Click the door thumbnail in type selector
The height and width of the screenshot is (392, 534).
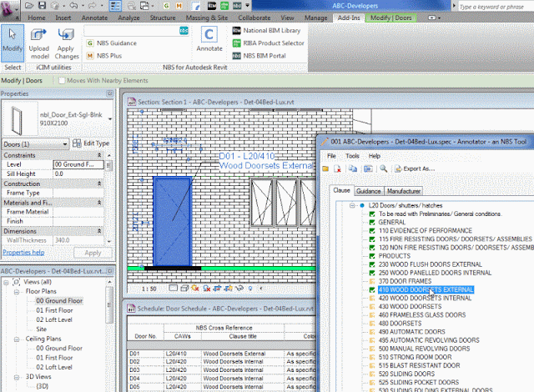tap(20, 118)
